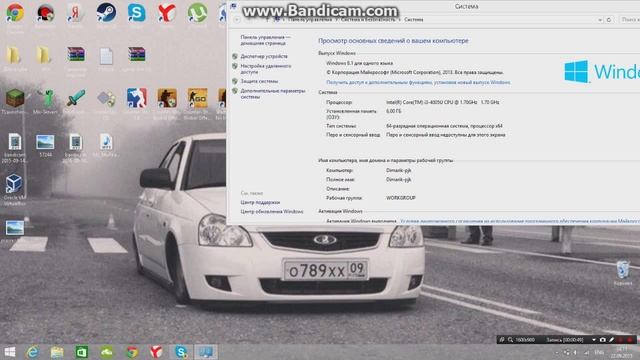Image resolution: width=640 pixels, height=360 pixels.
Task: Click the '1600x900' resolution in Bandicam bar
Action: click(x=525, y=340)
